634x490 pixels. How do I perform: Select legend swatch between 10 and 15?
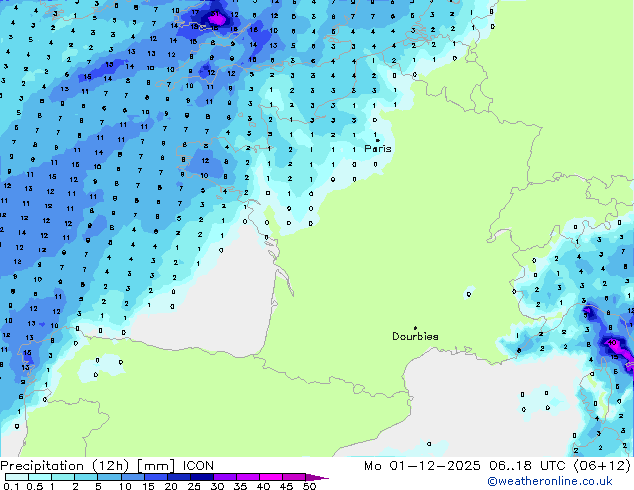click(132, 477)
